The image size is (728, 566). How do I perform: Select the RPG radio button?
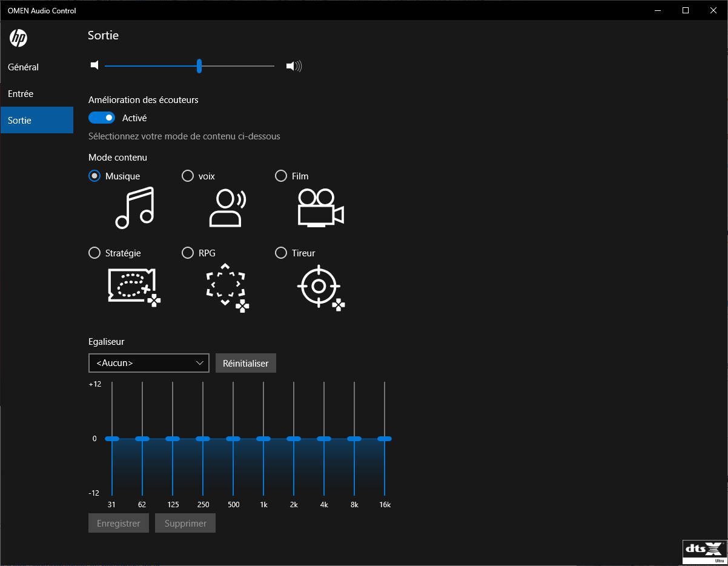pos(188,253)
